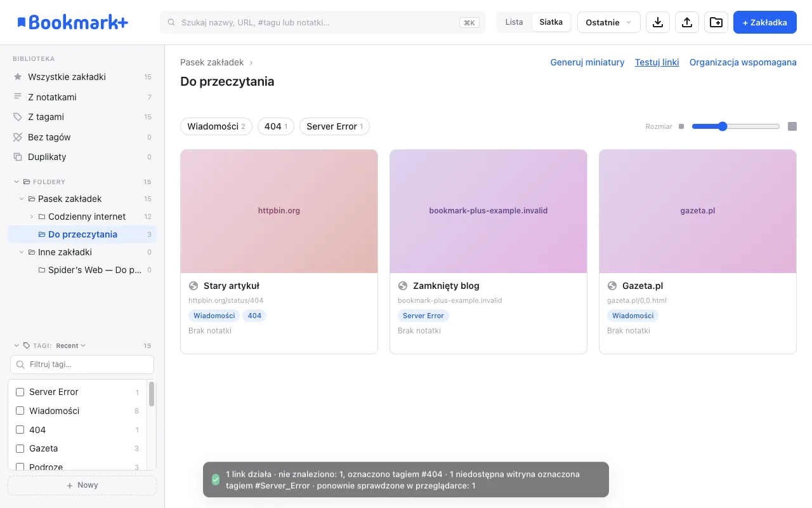Click the Filtruj tagi input field
The height and width of the screenshot is (508, 812).
click(82, 364)
